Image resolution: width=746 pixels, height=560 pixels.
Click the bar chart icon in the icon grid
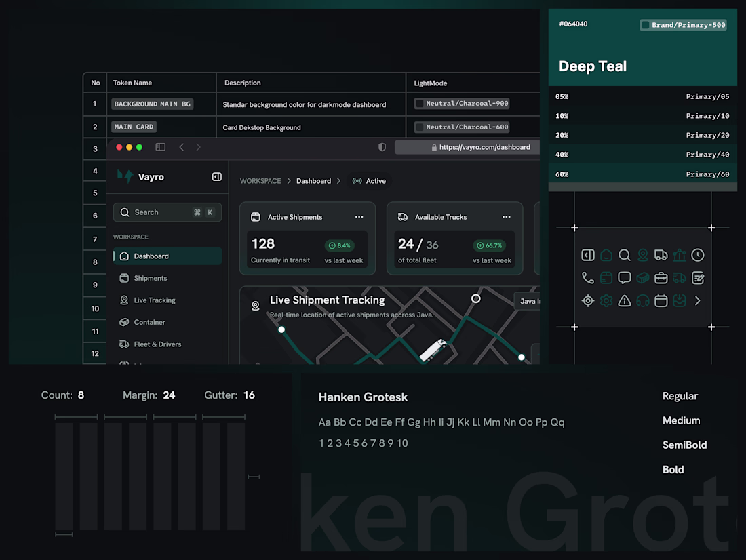[680, 255]
